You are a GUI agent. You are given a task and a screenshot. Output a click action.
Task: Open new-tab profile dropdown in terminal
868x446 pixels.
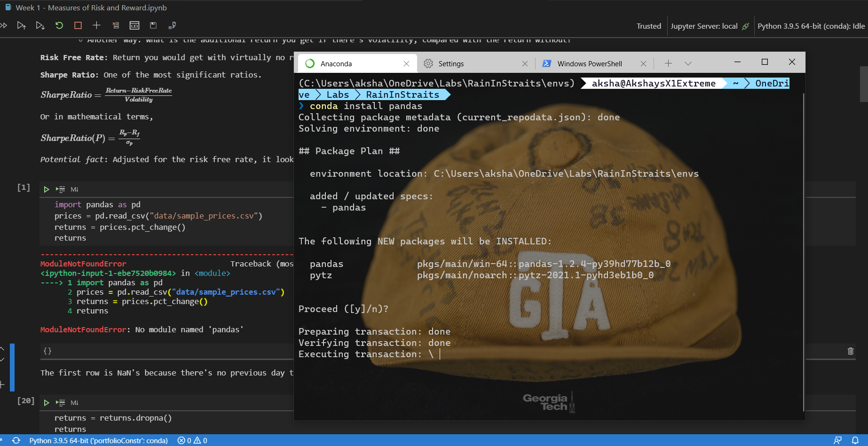(688, 63)
